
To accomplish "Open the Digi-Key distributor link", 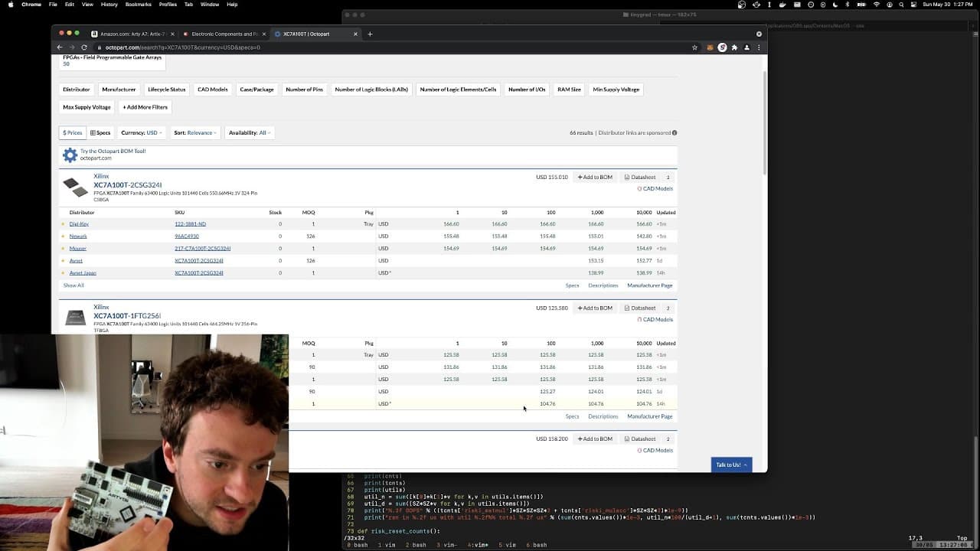I will click(79, 224).
